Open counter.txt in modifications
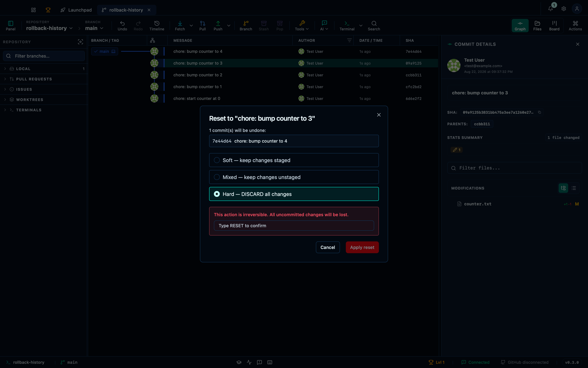Image resolution: width=588 pixels, height=368 pixels. point(514,204)
